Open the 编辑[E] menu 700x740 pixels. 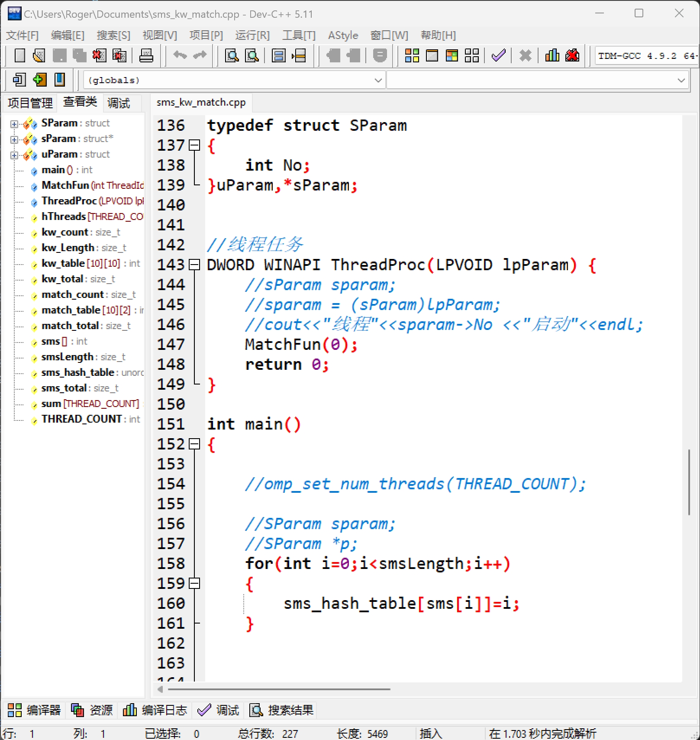[68, 35]
